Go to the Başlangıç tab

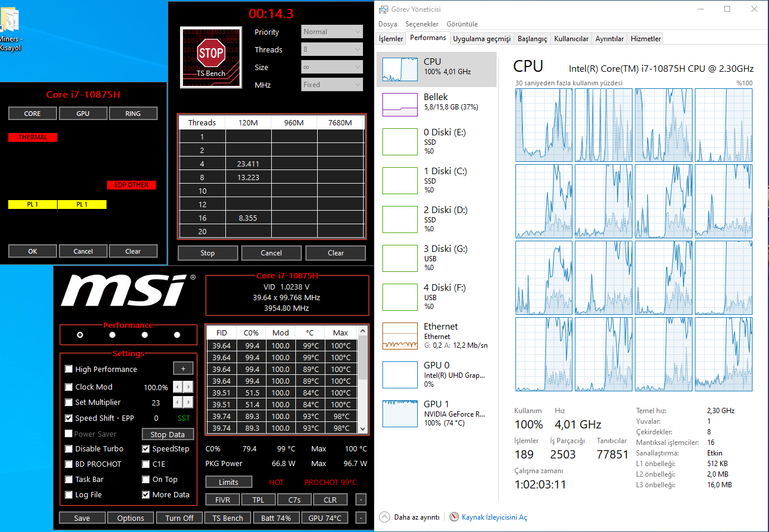pyautogui.click(x=532, y=39)
